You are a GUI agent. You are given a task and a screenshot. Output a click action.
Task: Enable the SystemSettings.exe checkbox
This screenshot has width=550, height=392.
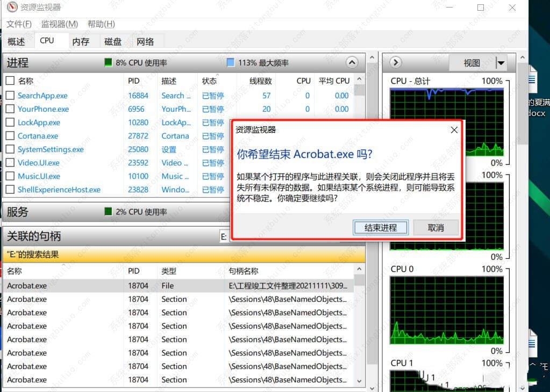point(10,149)
